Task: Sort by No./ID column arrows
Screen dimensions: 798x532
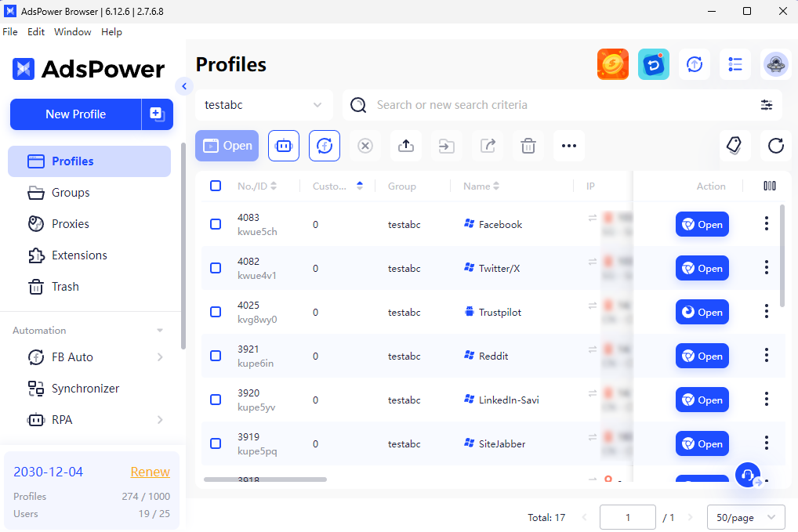Action: tap(274, 186)
